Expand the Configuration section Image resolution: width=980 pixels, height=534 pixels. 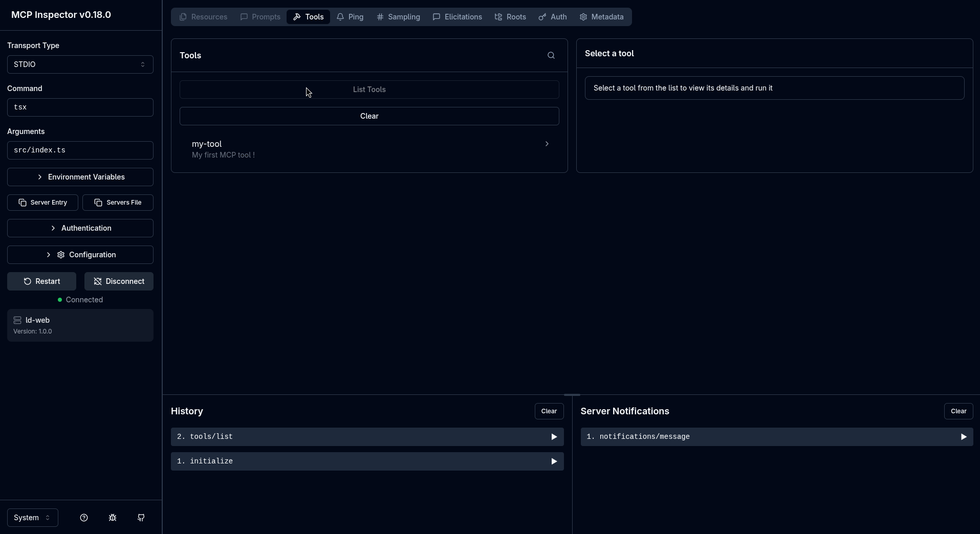click(x=80, y=255)
